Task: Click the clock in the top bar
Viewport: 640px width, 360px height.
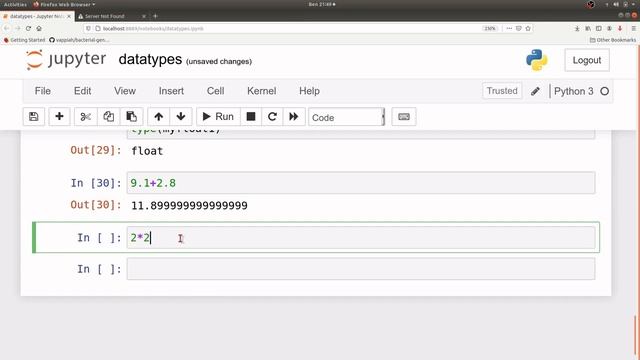Action: [321, 4]
